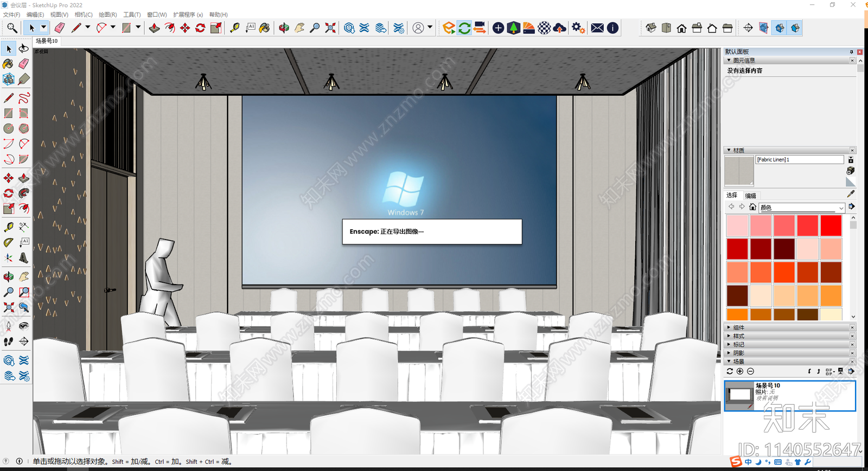Collapse the 场景 panel
868x471 pixels.
click(x=729, y=361)
